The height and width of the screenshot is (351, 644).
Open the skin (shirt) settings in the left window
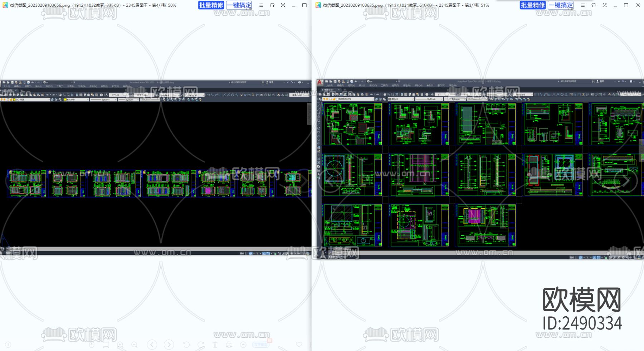(272, 5)
